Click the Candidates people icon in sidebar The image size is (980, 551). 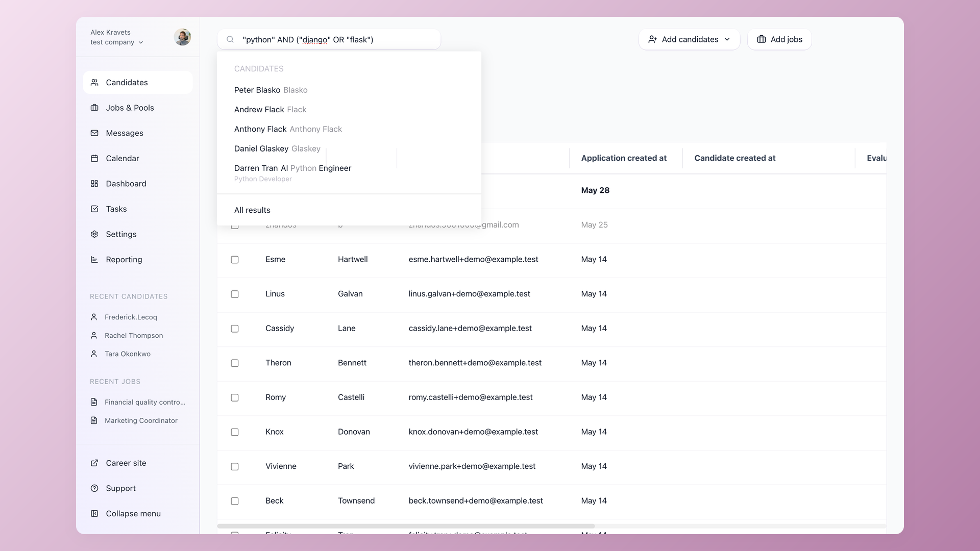click(94, 82)
